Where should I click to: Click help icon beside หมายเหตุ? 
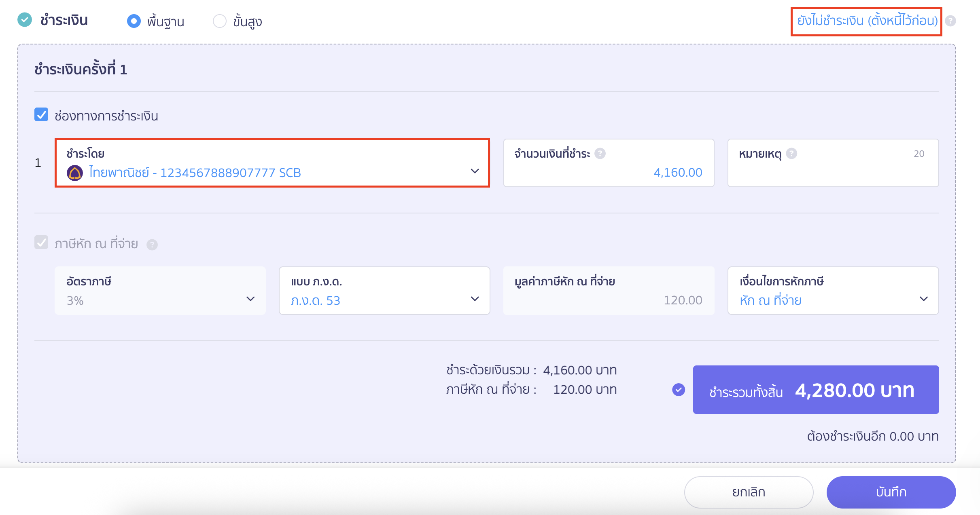click(x=791, y=154)
